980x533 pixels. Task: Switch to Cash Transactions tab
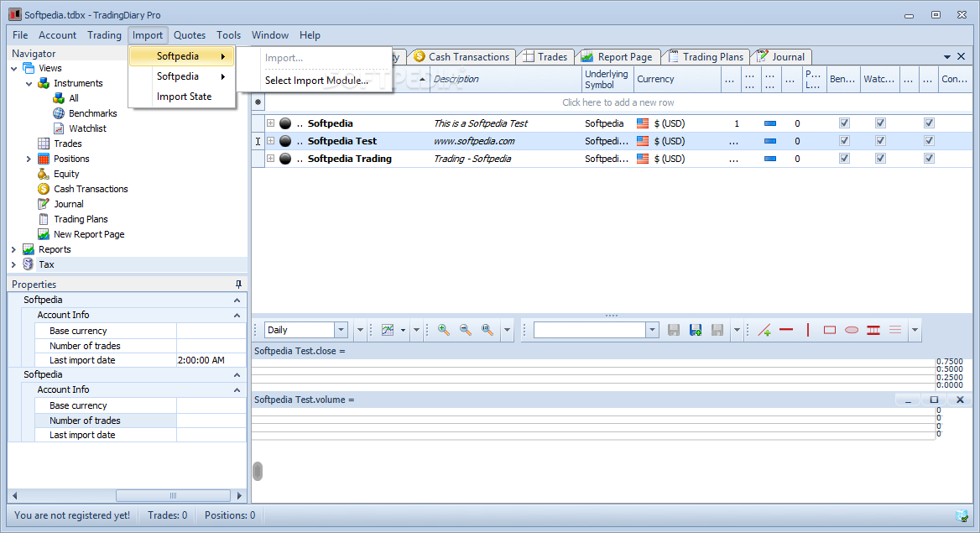(x=461, y=57)
